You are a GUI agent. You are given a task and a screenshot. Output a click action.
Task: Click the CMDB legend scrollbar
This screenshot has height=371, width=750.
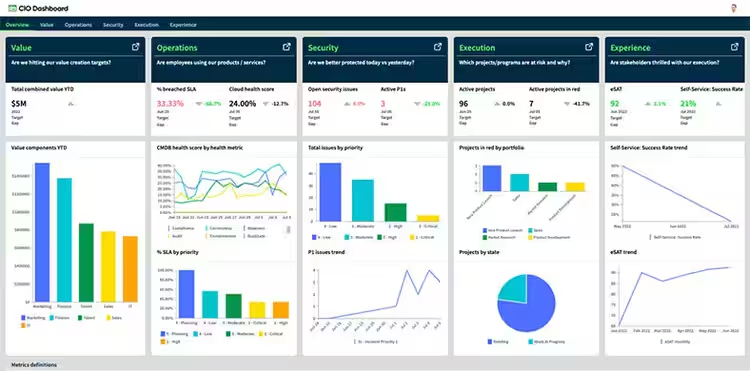tap(288, 229)
